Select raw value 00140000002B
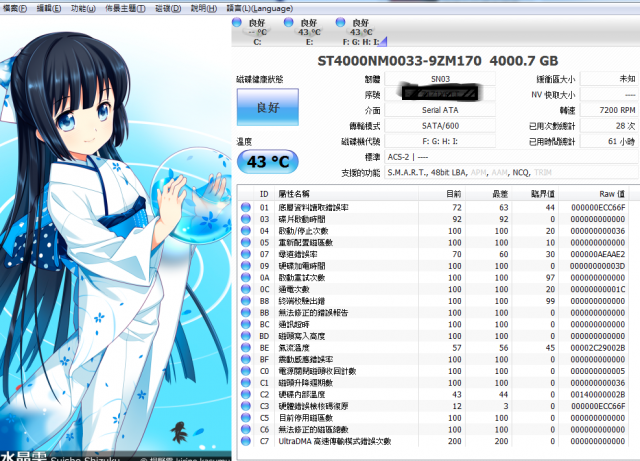Image resolution: width=640 pixels, height=461 pixels. [x=598, y=394]
